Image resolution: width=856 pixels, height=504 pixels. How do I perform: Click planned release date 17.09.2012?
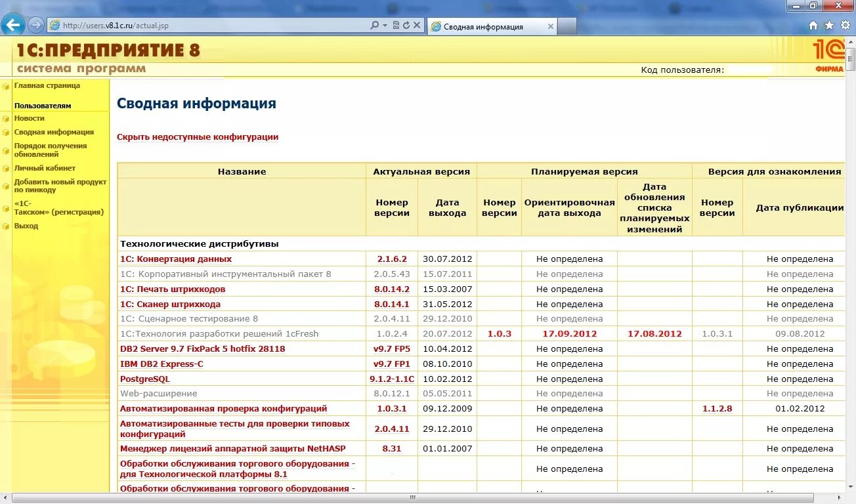(570, 334)
